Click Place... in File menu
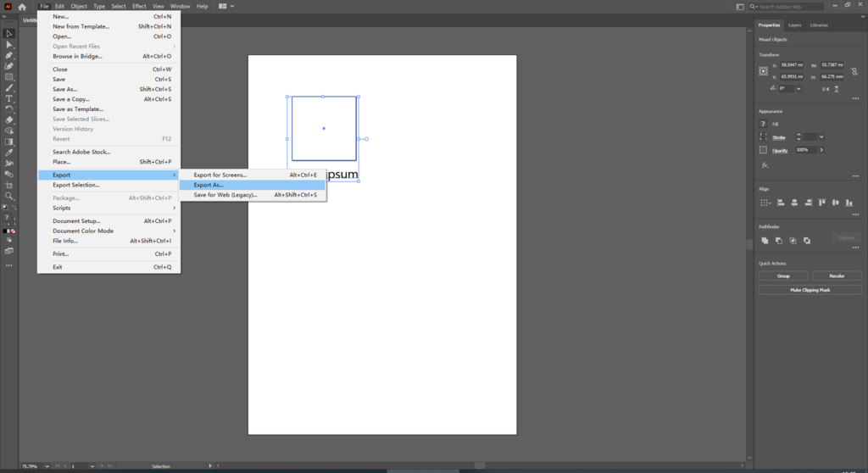 (109, 162)
